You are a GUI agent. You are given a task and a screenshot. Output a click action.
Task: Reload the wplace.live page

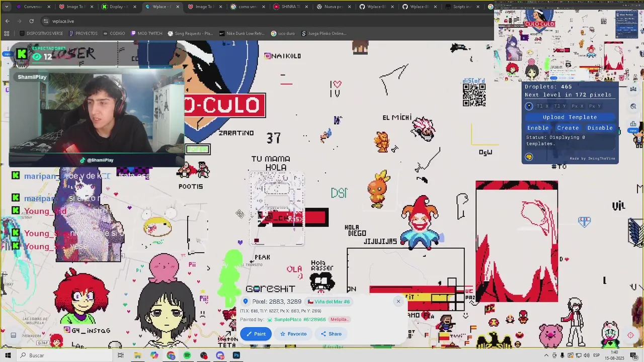click(x=31, y=21)
